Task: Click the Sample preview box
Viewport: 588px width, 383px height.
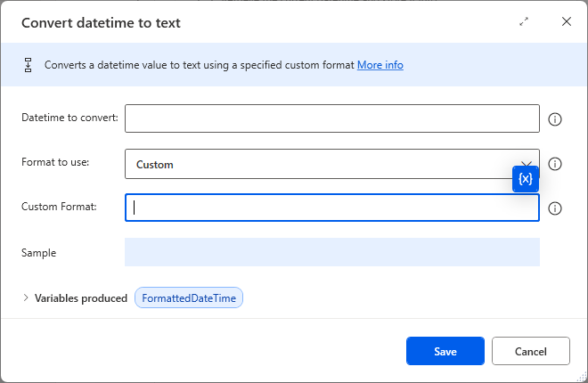Action: pos(332,252)
